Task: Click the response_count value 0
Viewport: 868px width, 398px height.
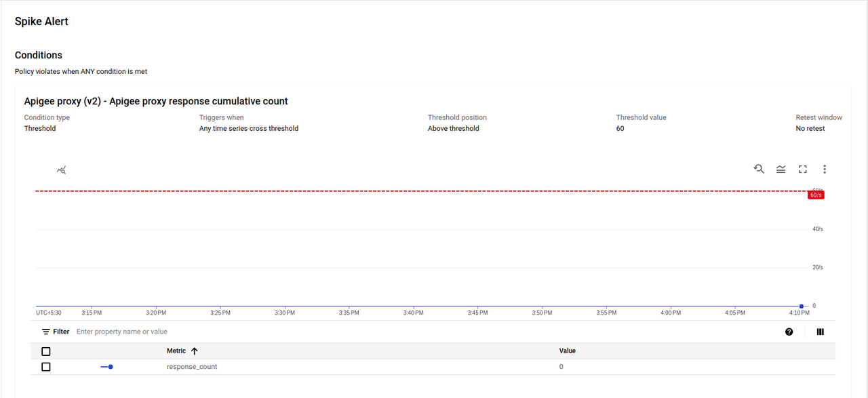Action: pyautogui.click(x=561, y=367)
